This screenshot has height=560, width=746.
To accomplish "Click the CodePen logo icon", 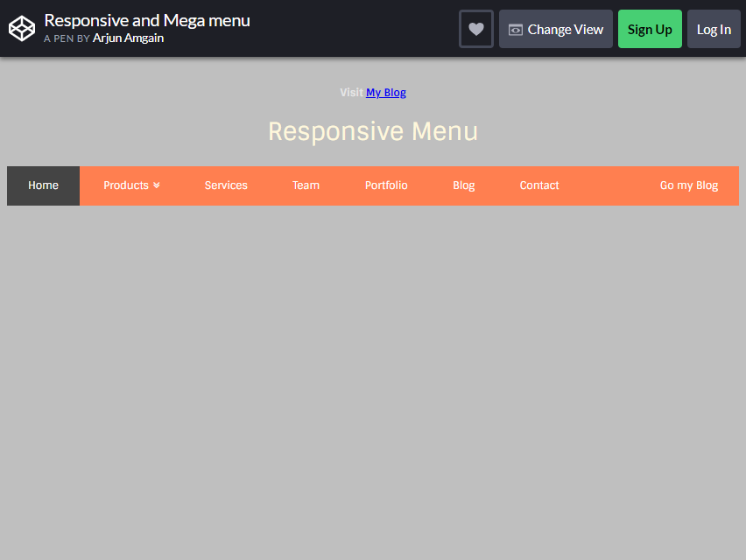I will point(22,29).
